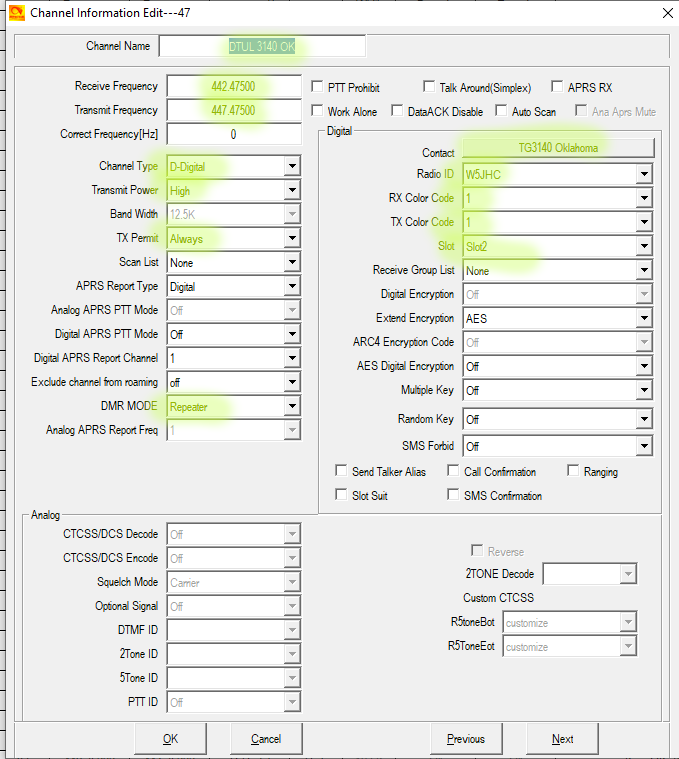Click the TG3140 Oklahoma contact button
The height and width of the screenshot is (759, 679).
tap(558, 149)
